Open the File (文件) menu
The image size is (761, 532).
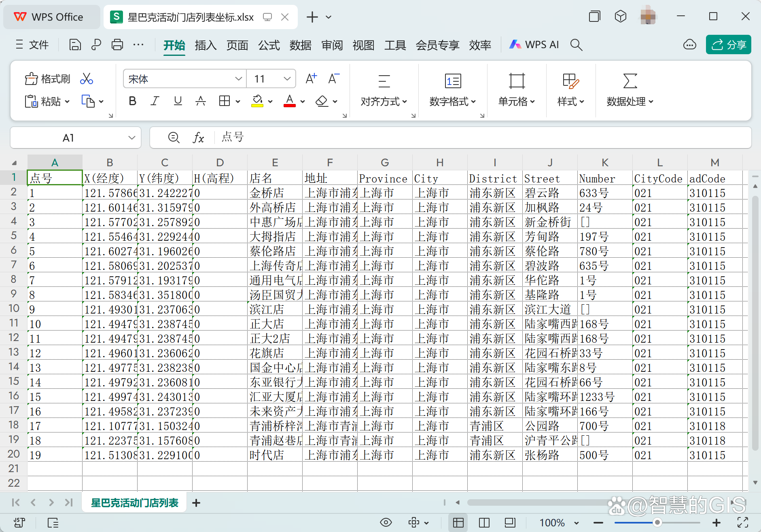32,45
